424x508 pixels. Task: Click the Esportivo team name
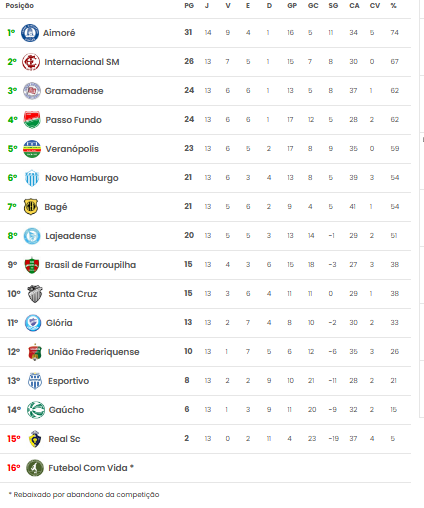68,381
